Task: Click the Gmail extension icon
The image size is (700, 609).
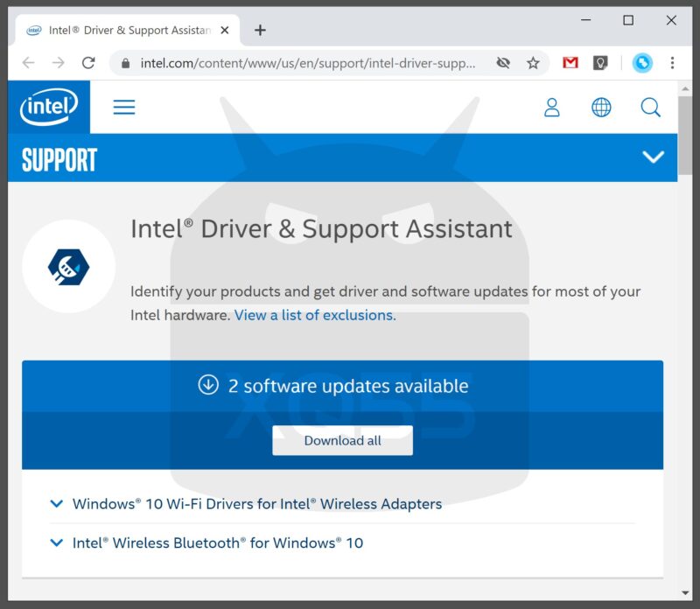Action: click(570, 63)
